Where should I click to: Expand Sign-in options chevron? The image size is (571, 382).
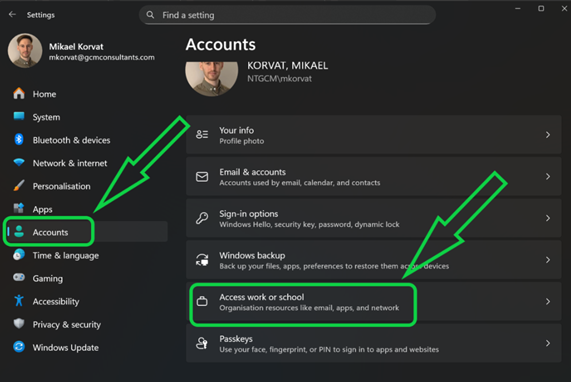[x=548, y=218]
